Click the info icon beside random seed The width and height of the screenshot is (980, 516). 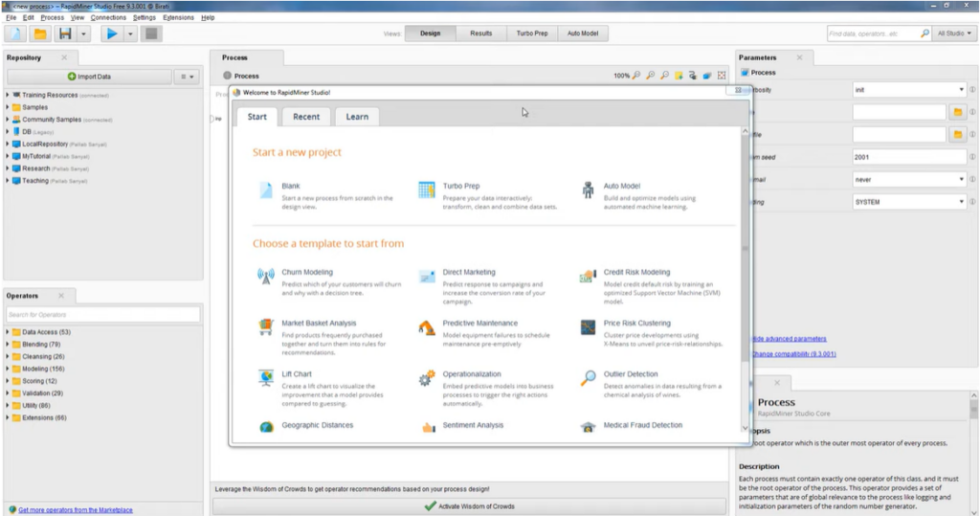pos(972,157)
